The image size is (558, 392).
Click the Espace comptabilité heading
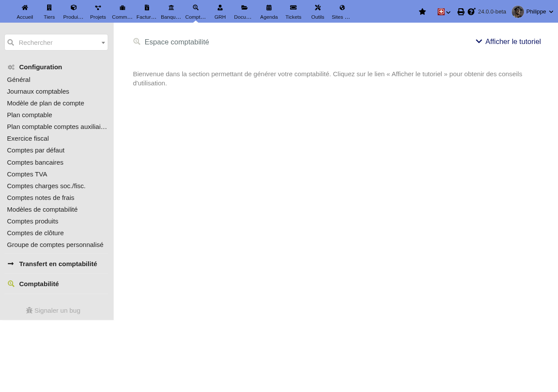point(177,42)
